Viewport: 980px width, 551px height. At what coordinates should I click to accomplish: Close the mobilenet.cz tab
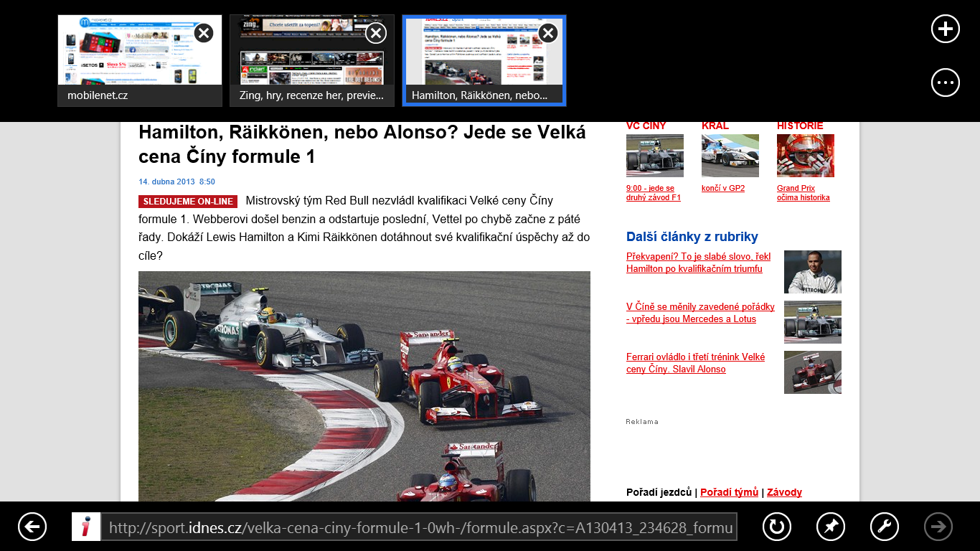[x=204, y=33]
